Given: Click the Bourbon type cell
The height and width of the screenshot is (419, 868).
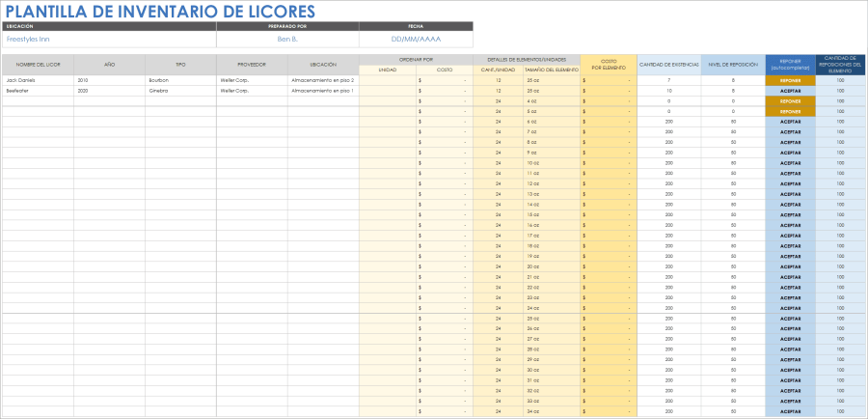Looking at the screenshot, I should [x=180, y=80].
